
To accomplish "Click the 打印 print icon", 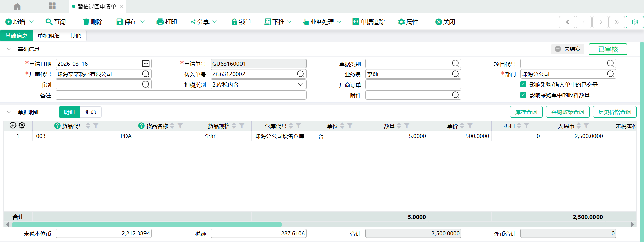I will point(160,22).
